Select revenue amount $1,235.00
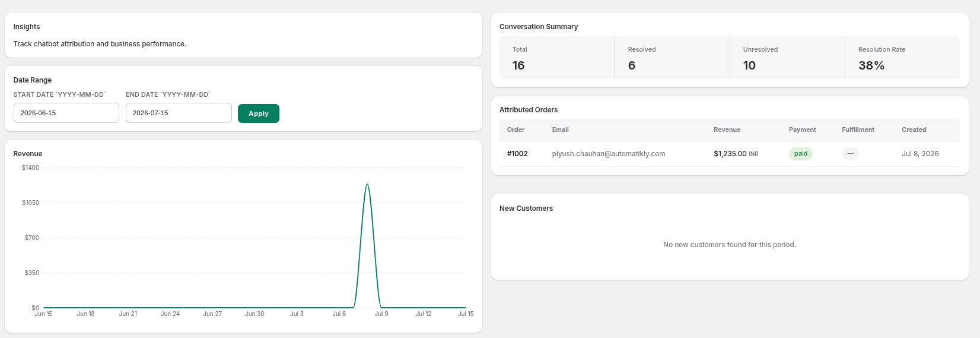This screenshot has width=980, height=338. click(730, 154)
